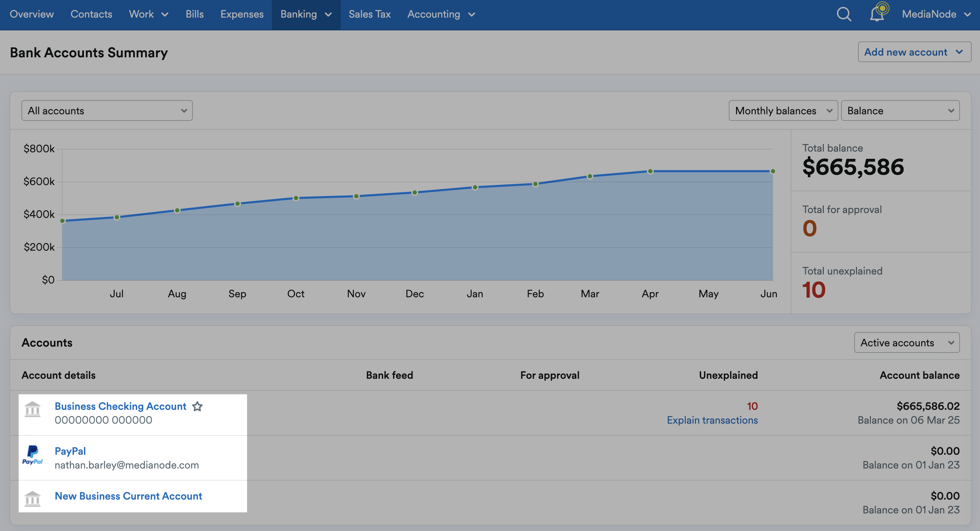Click the Unexplained column header
The width and height of the screenshot is (980, 531).
pyautogui.click(x=728, y=376)
